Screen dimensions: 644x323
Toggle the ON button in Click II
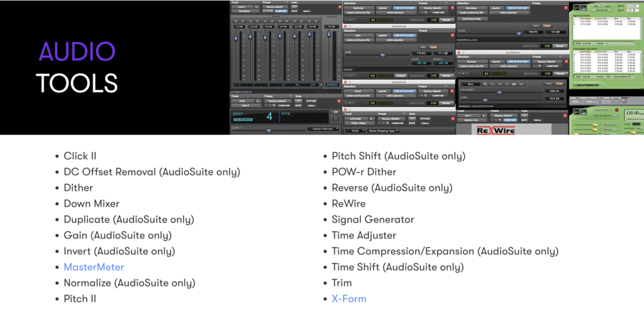click(x=336, y=112)
